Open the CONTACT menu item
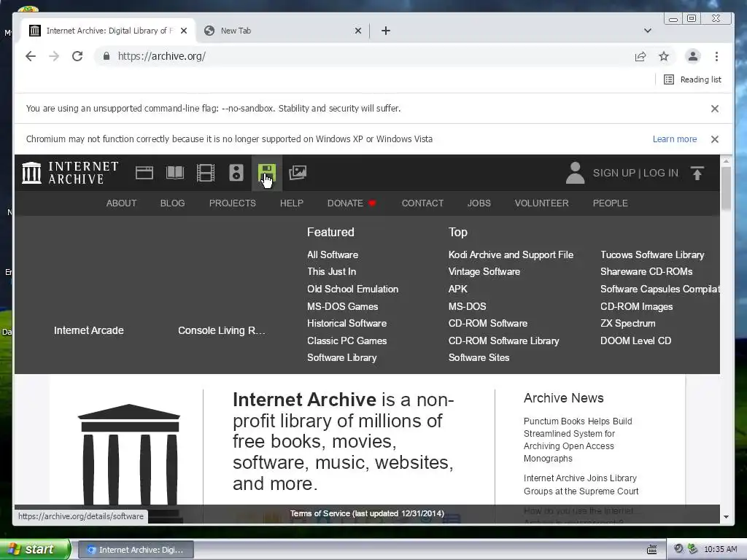The width and height of the screenshot is (747, 560). click(422, 203)
